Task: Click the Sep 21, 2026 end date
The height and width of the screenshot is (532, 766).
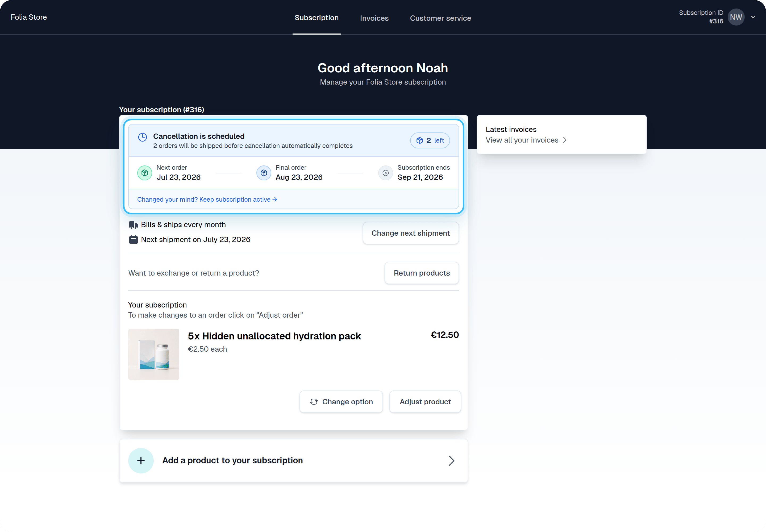Action: pos(420,177)
